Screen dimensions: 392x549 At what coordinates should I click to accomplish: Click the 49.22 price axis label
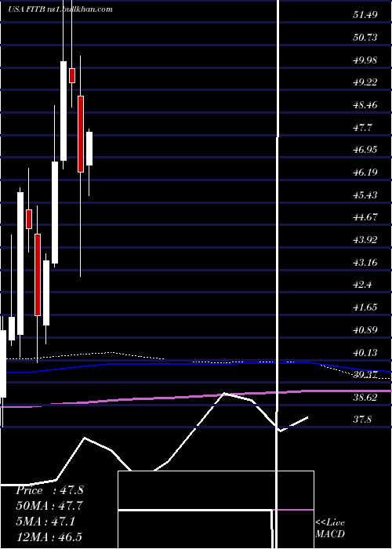tap(365, 82)
